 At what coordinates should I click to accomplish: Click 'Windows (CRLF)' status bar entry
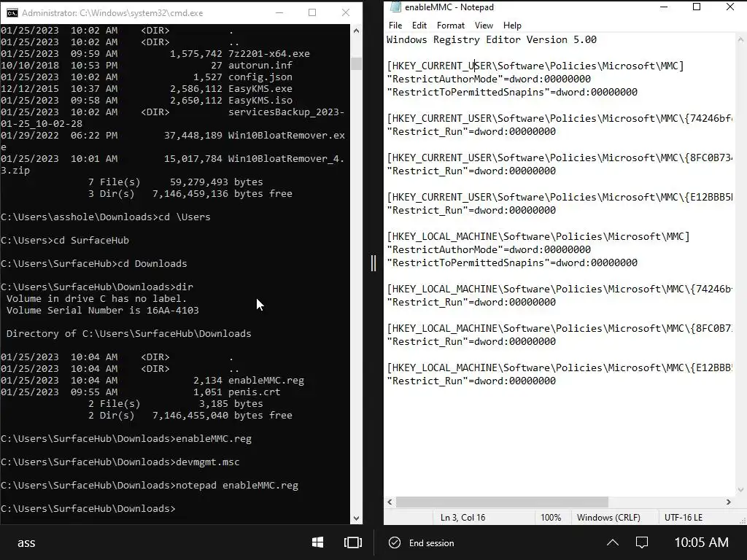click(608, 518)
